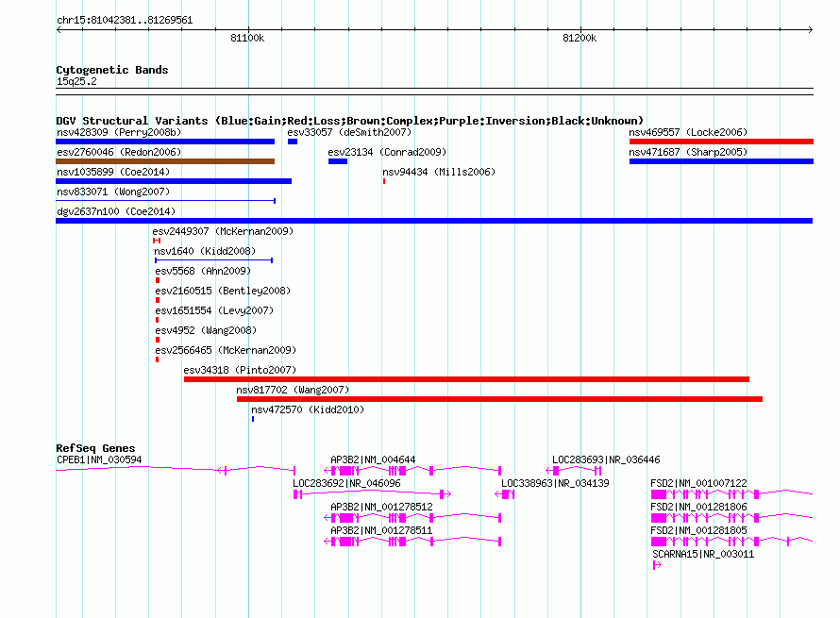Click the red esv4952 marker

coord(158,340)
